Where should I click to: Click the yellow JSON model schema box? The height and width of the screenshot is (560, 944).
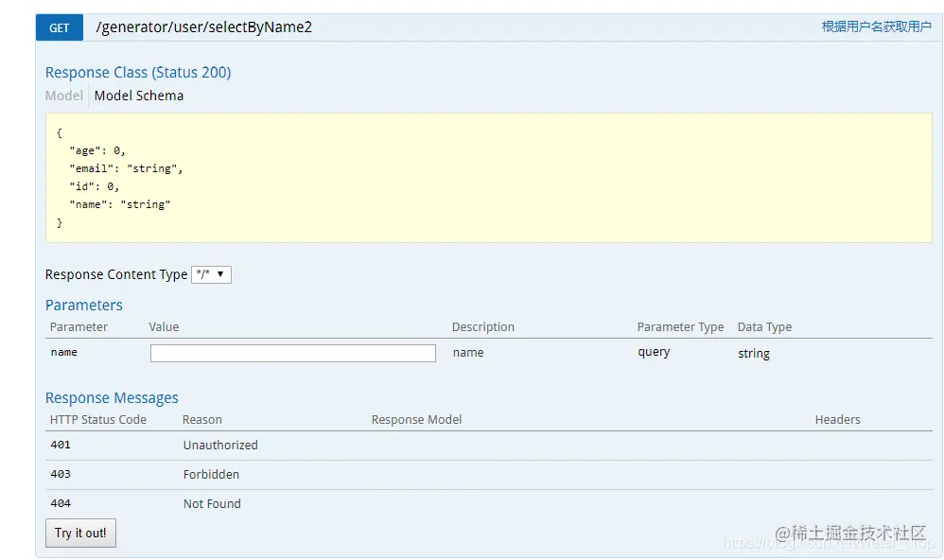[488, 178]
